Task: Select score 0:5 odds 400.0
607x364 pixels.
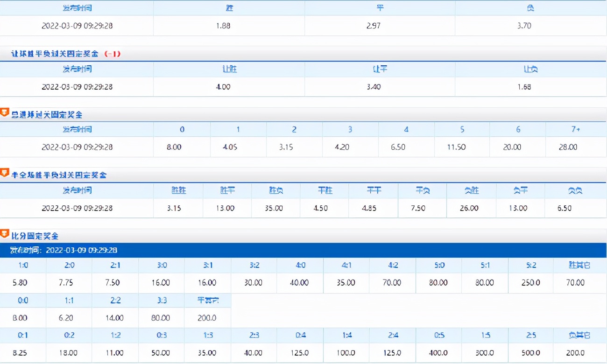Action: coord(438,353)
